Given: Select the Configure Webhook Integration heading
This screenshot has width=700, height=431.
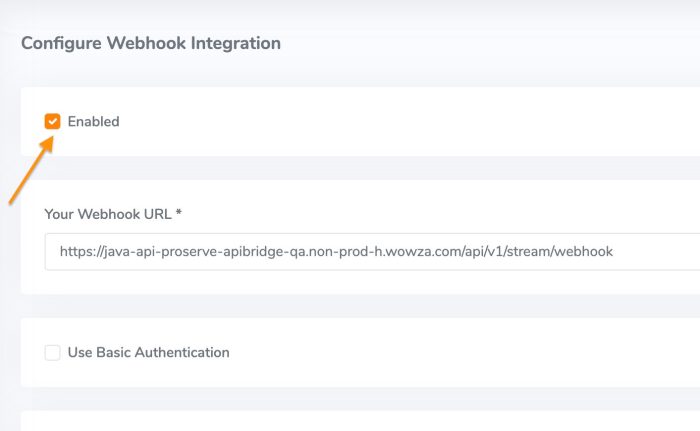Looking at the screenshot, I should [x=150, y=43].
